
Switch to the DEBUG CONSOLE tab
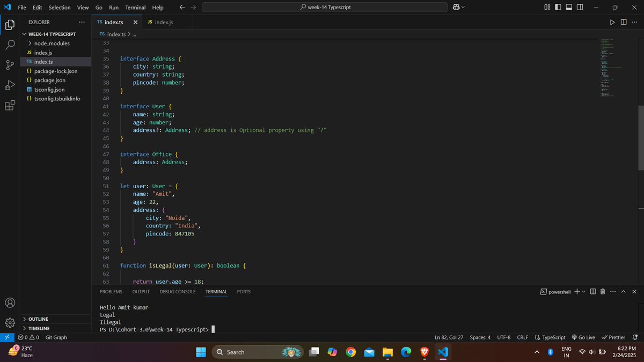(x=177, y=292)
